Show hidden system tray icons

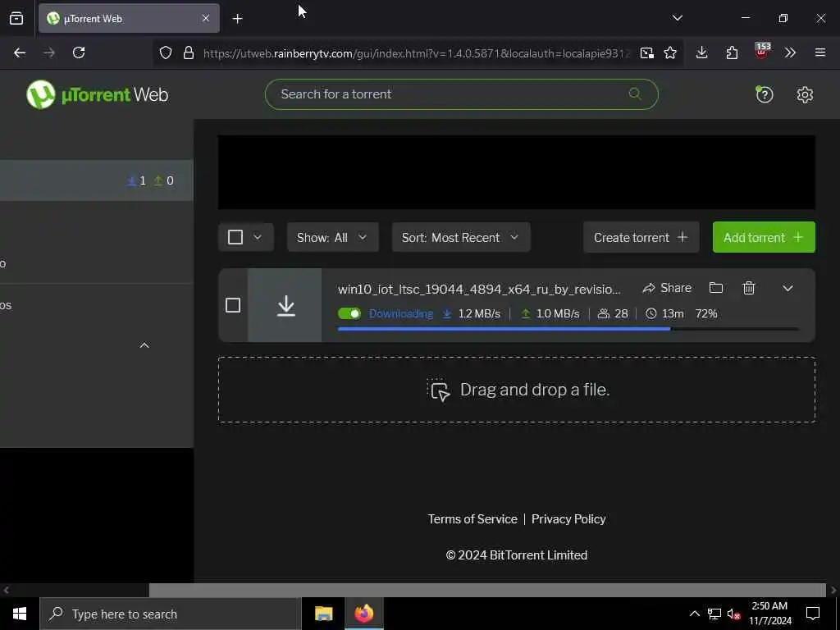694,614
